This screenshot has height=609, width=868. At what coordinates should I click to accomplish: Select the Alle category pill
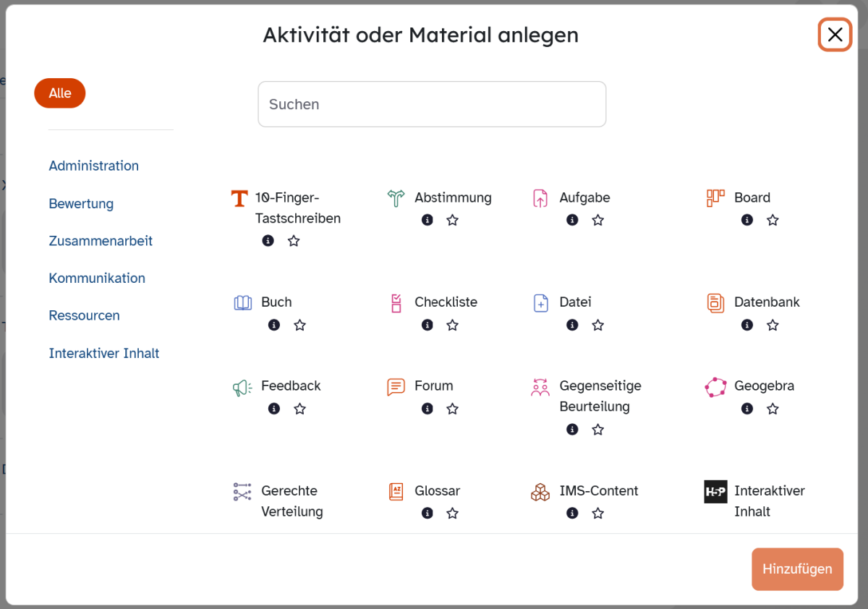(x=60, y=93)
